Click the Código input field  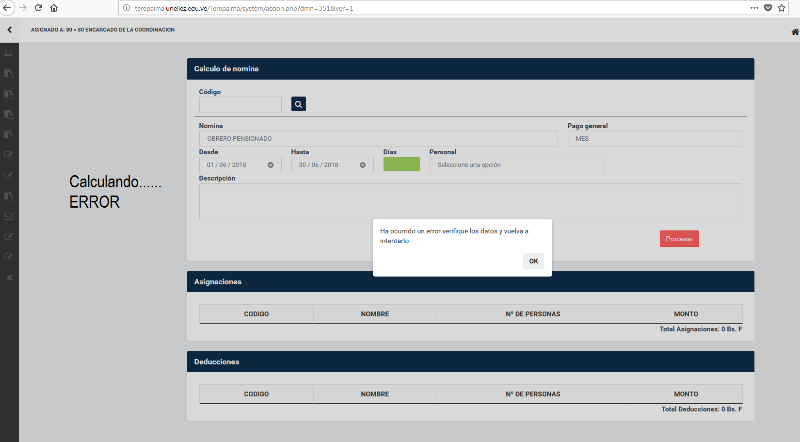tap(240, 105)
